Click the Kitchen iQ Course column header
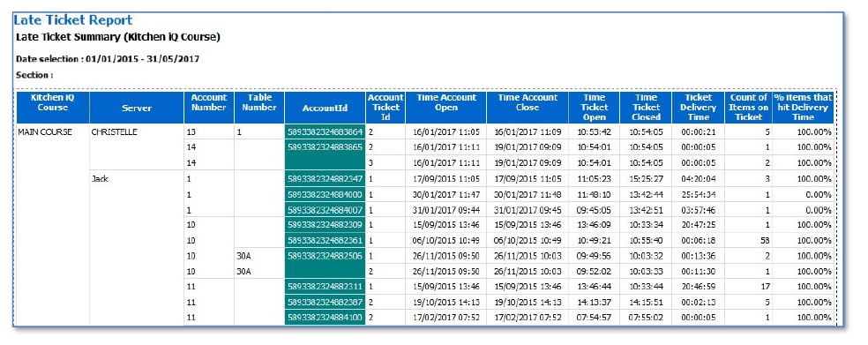The image size is (868, 345). click(53, 108)
